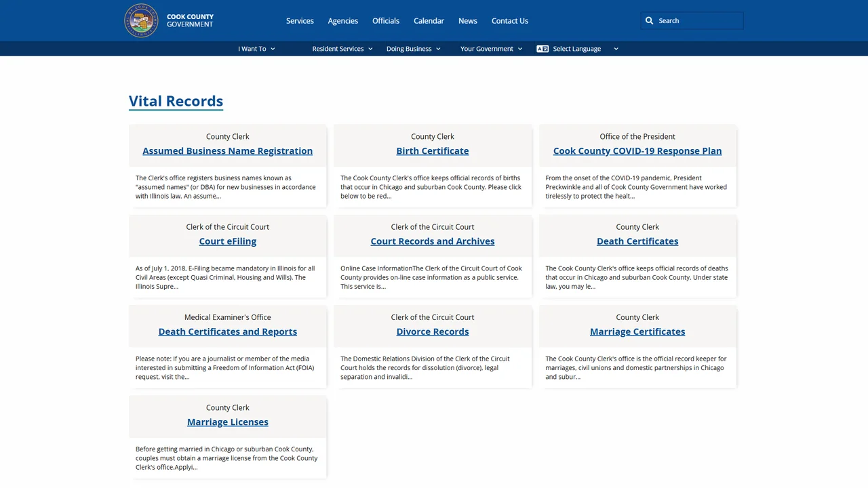The image size is (868, 488).
Task: Click the search magnifier icon
Action: coord(649,20)
